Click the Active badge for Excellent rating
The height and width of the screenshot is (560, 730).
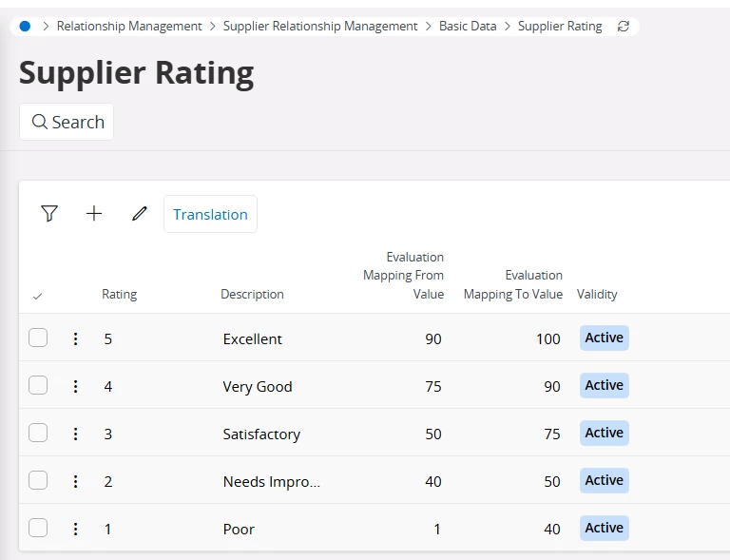[604, 338]
